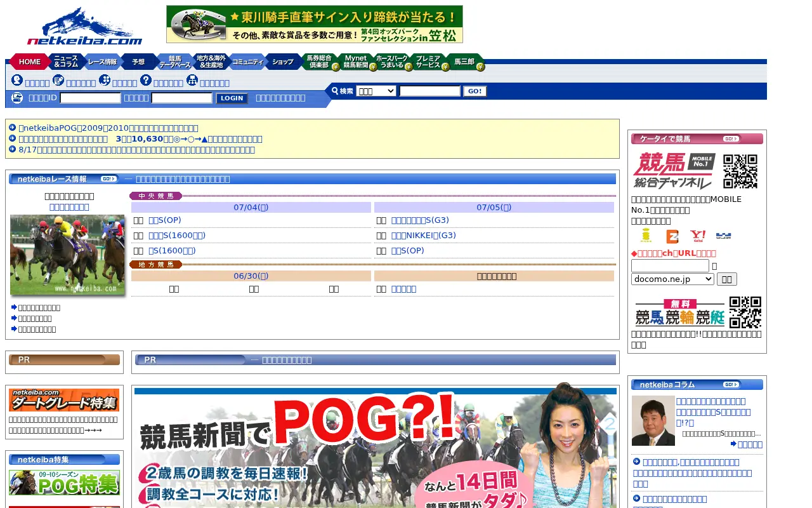Viewport: 812px width, 508px height.
Task: Open the search category dropdown
Action: pyautogui.click(x=376, y=91)
